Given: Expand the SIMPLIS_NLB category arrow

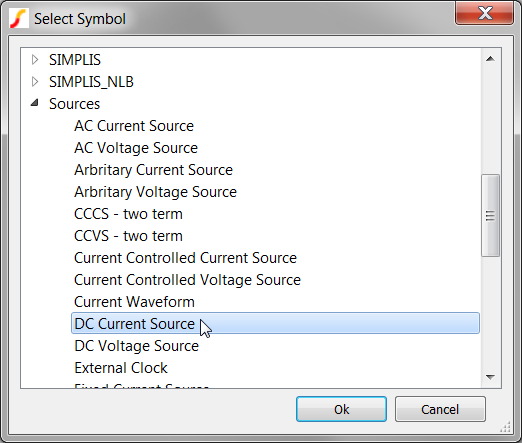Looking at the screenshot, I should [x=35, y=82].
